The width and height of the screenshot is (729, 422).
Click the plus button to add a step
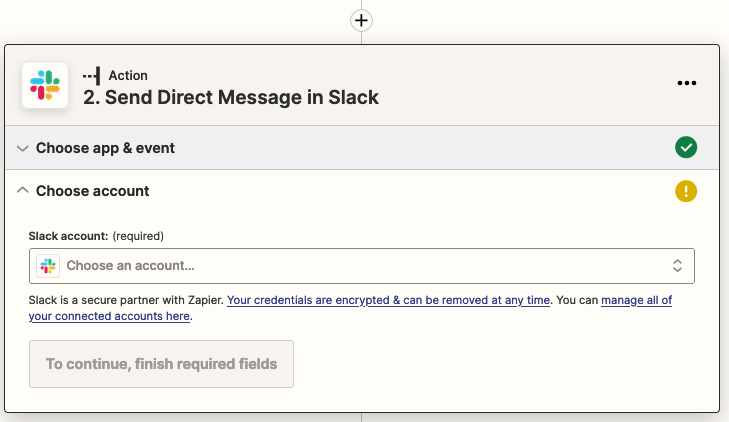tap(361, 20)
